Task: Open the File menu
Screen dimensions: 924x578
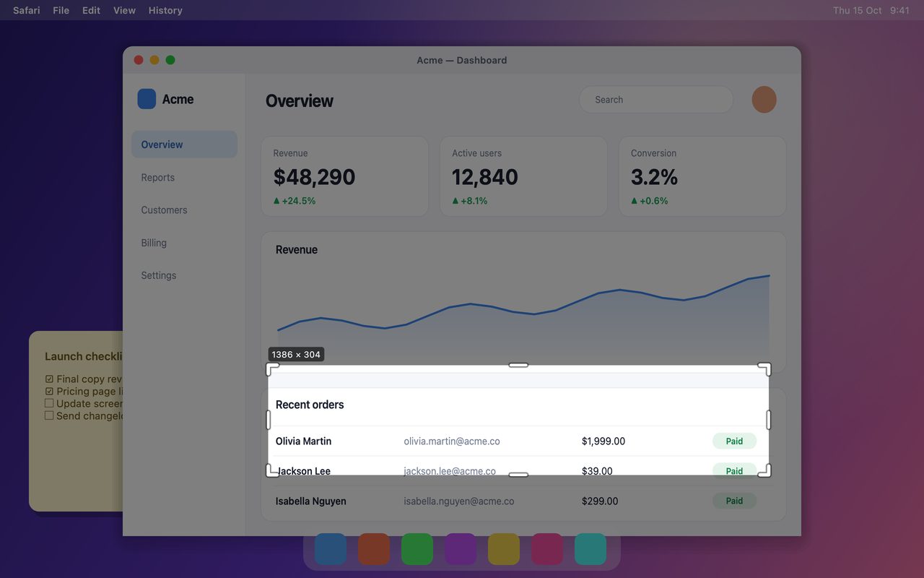Action: click(61, 10)
